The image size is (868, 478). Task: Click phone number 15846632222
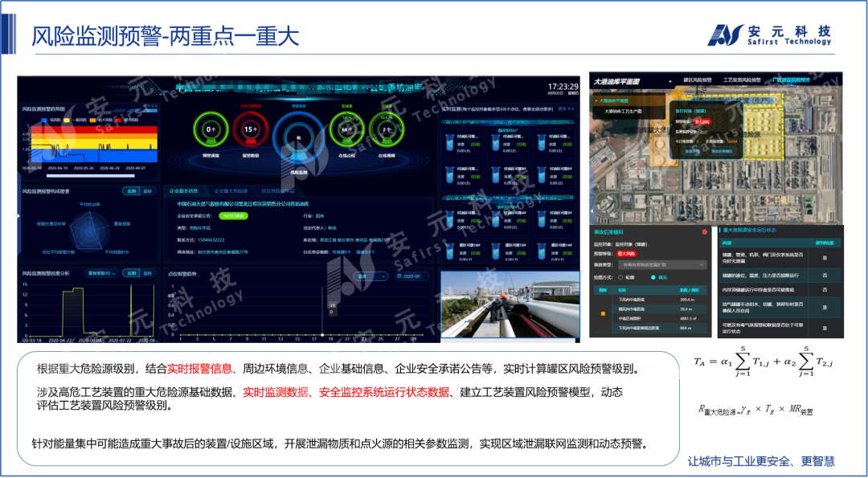click(x=209, y=239)
